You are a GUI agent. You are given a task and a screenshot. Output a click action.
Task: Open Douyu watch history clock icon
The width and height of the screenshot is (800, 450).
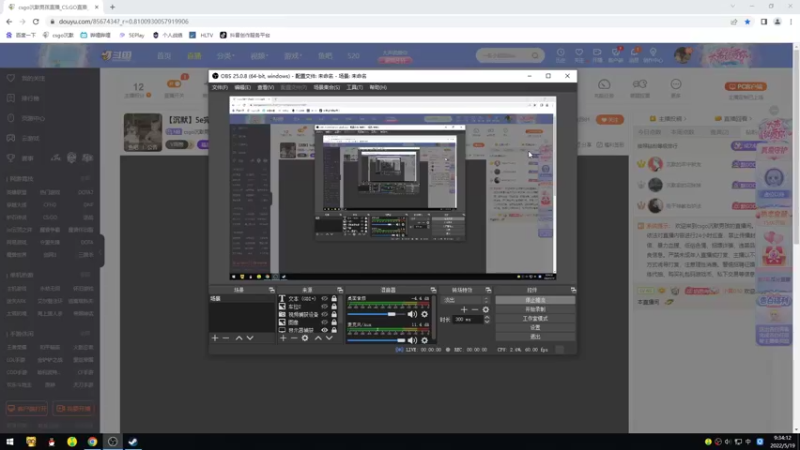(x=561, y=53)
